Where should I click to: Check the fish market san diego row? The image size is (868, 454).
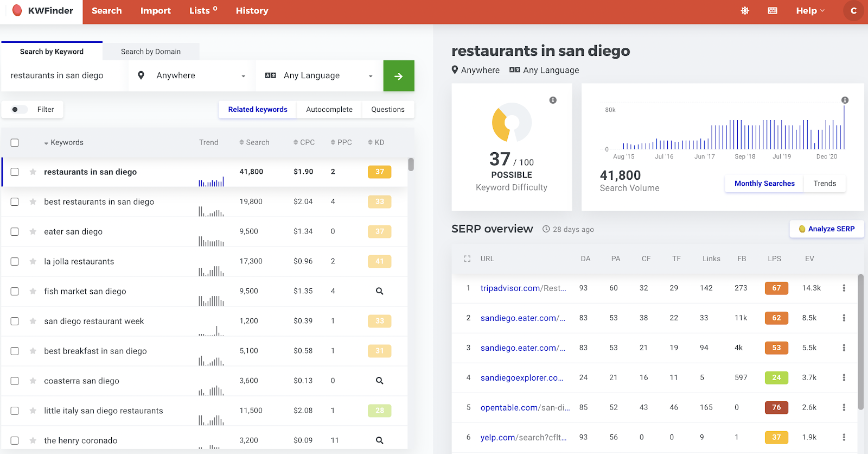[x=15, y=292]
